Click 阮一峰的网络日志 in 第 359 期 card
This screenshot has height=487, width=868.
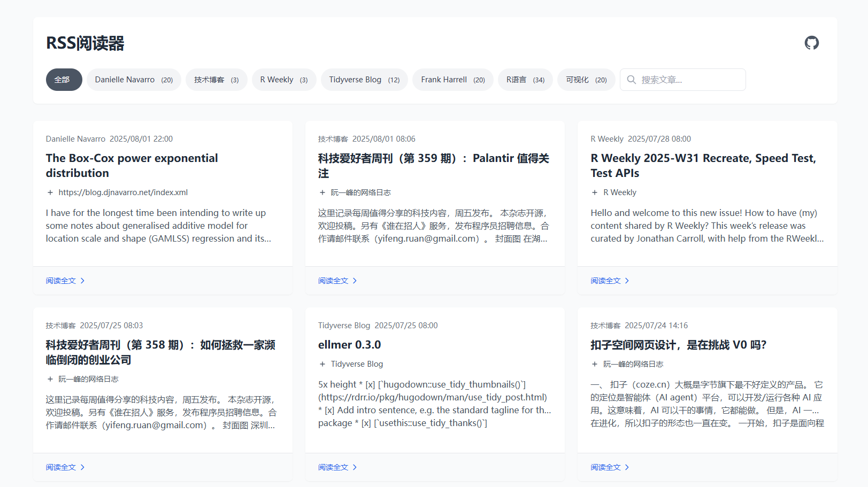(361, 192)
